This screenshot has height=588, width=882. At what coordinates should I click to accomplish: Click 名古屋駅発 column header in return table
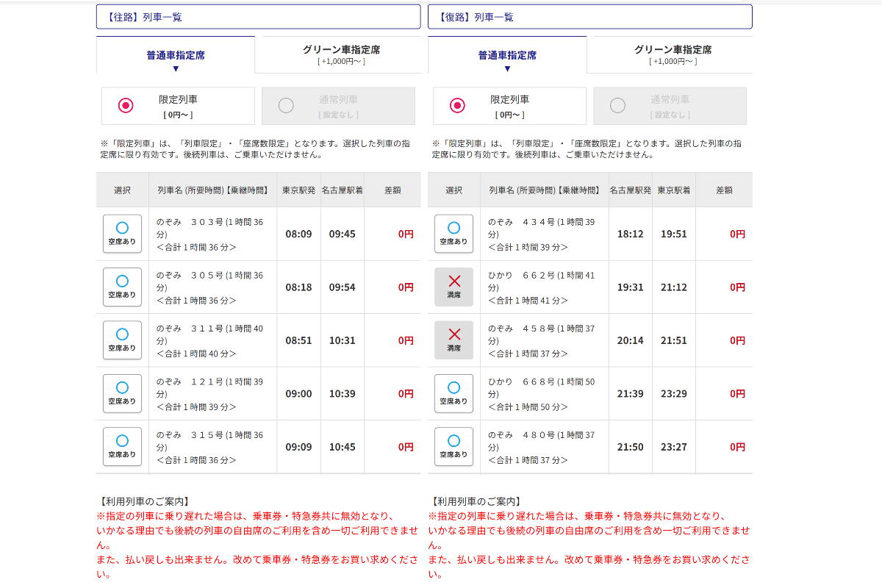tap(631, 190)
